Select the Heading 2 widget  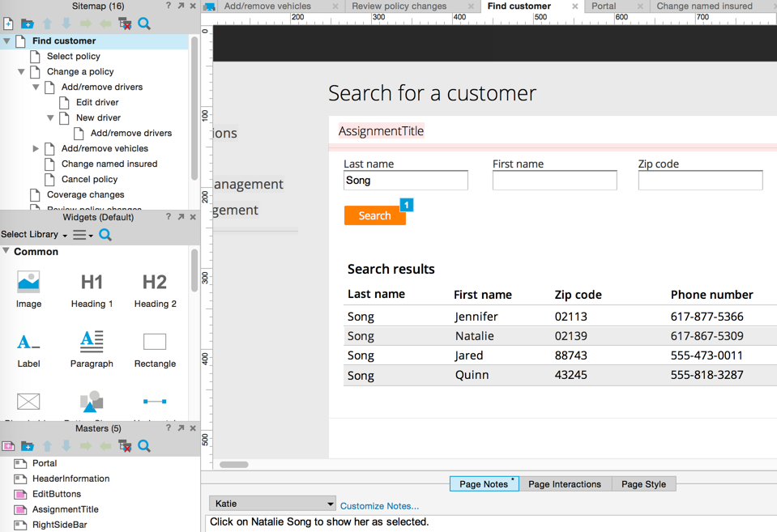[155, 289]
